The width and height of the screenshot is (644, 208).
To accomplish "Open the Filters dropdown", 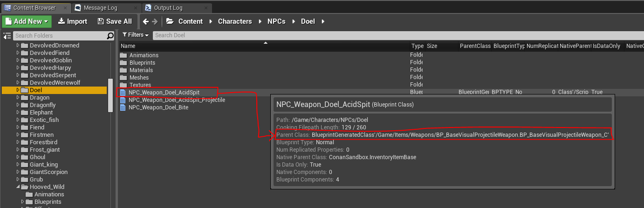I will pos(135,35).
